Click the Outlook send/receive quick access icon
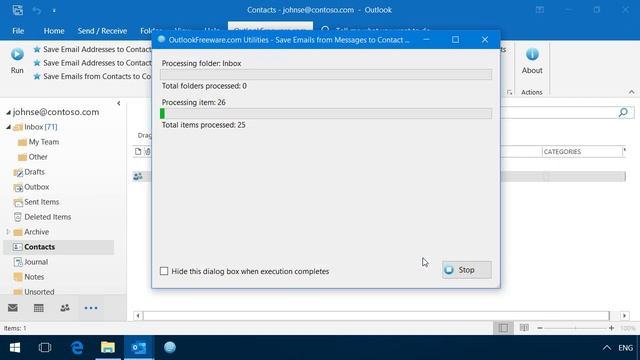640x360 pixels. pos(18,10)
